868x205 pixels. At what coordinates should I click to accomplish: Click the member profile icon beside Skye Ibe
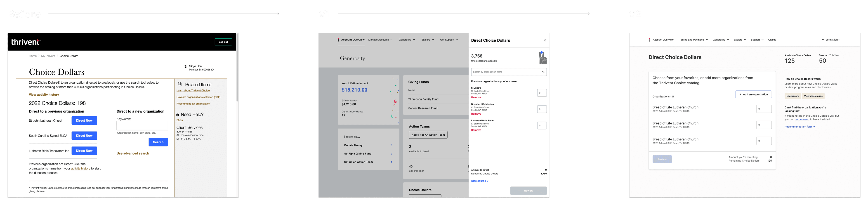coord(185,67)
